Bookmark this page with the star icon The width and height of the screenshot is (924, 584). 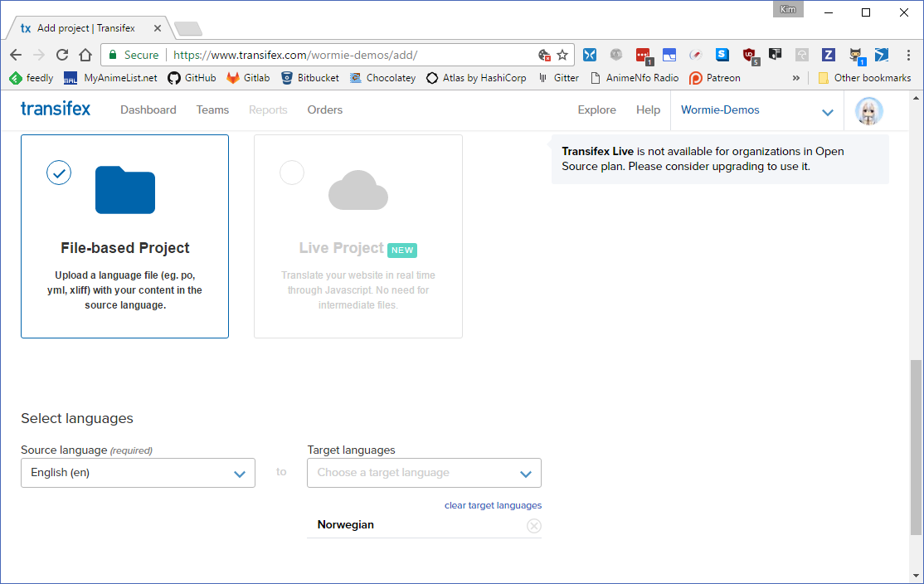[x=562, y=55]
